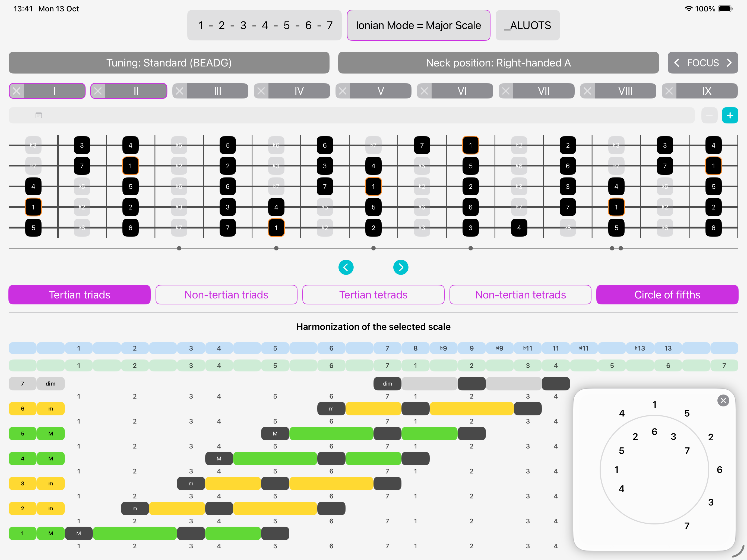Image resolution: width=747 pixels, height=560 pixels.
Task: Click the X on position III
Action: 180,91
